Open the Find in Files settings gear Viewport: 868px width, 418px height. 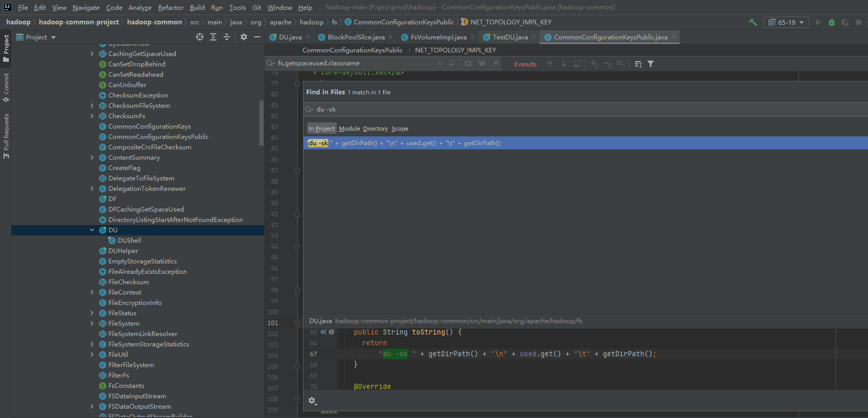(312, 400)
